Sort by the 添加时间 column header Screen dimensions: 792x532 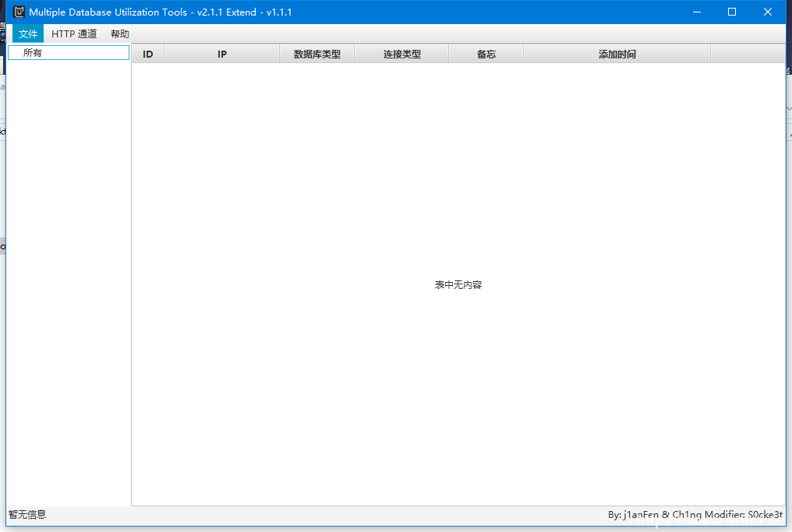(x=617, y=55)
